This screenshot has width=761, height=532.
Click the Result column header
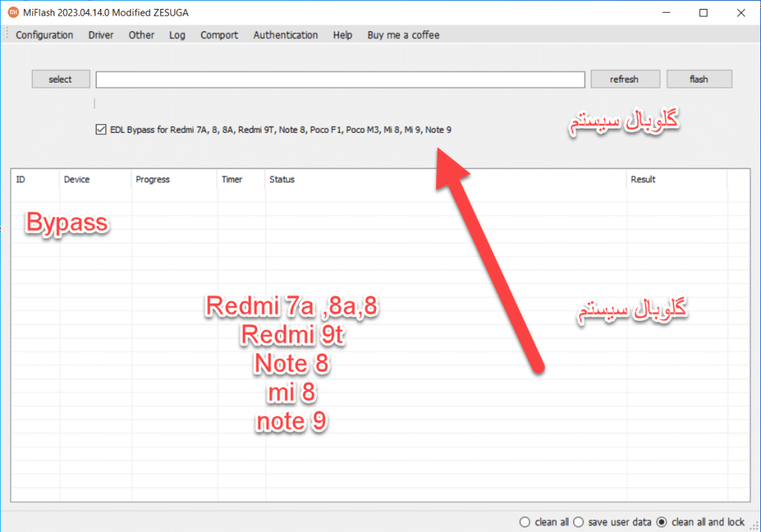pos(677,180)
